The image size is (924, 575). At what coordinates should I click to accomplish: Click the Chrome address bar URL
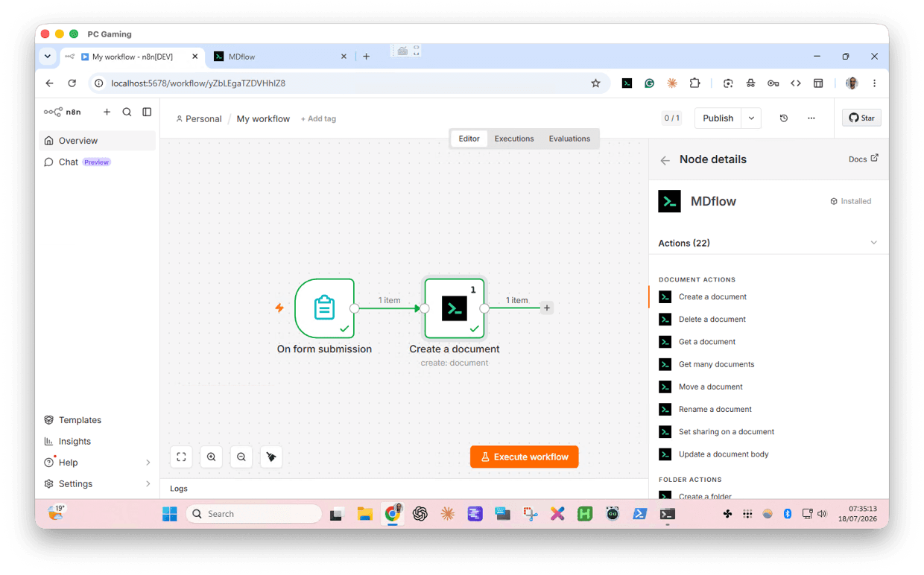[198, 83]
